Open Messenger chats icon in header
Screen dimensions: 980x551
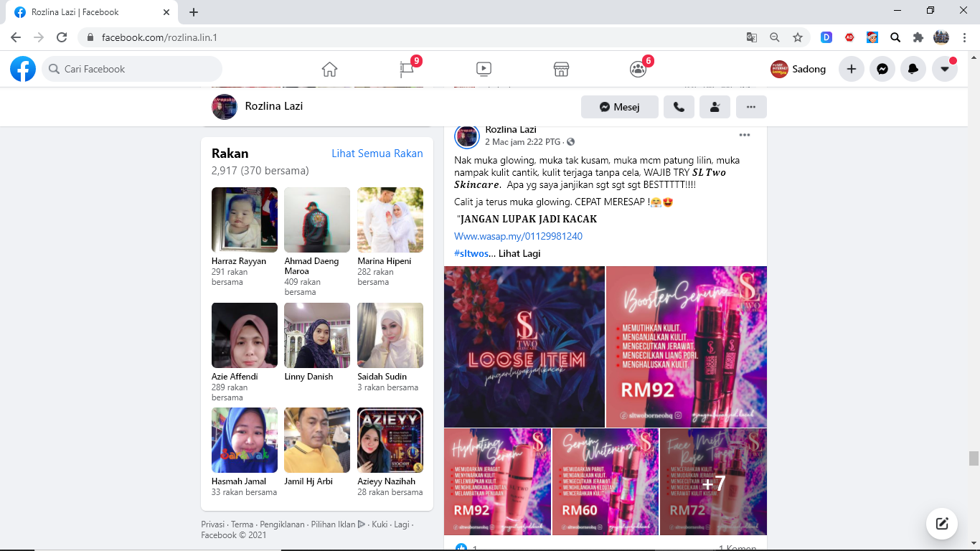click(882, 69)
